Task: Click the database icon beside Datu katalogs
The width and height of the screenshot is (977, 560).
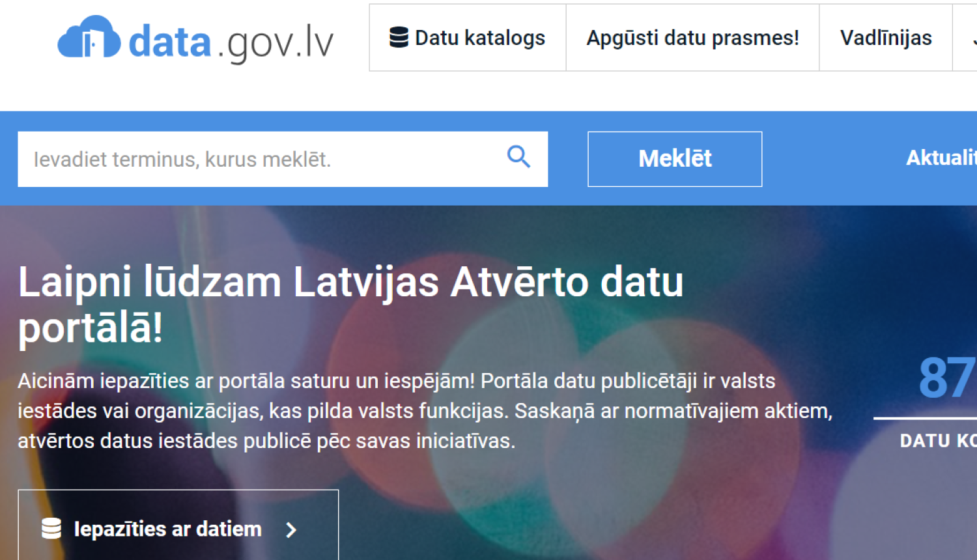Action: [x=398, y=38]
